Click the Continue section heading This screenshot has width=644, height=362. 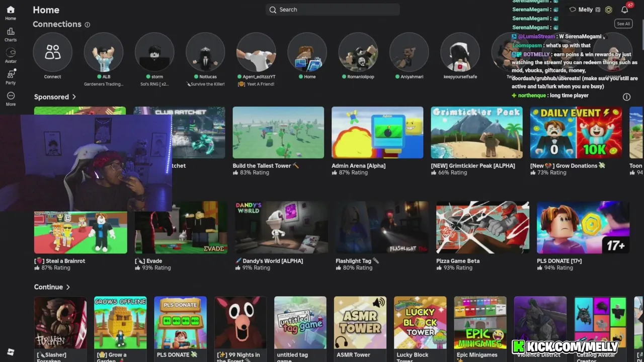tap(48, 287)
